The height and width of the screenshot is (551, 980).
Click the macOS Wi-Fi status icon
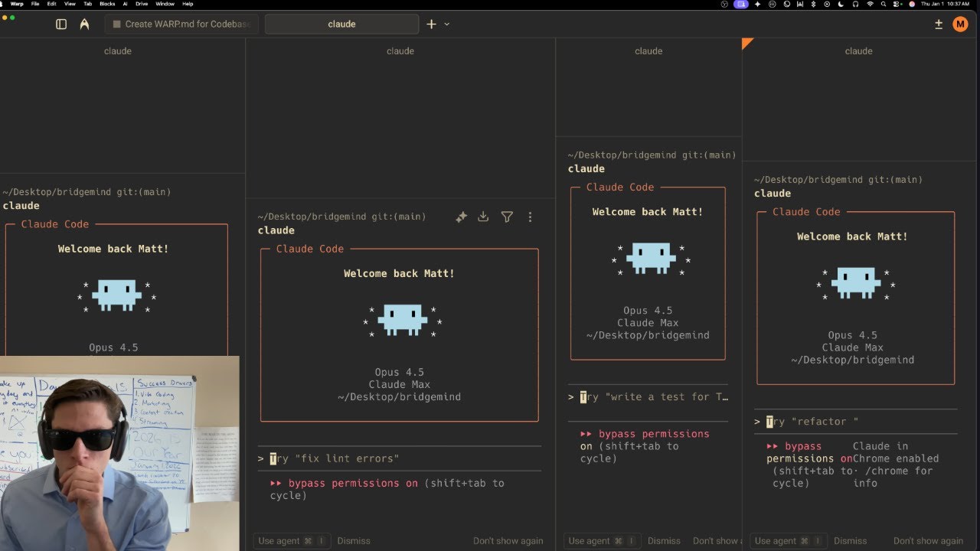(870, 4)
